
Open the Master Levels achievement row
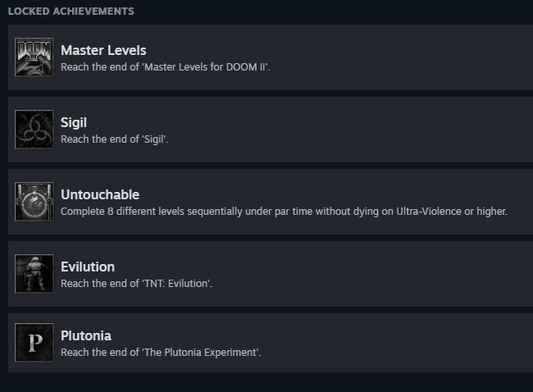(x=271, y=57)
